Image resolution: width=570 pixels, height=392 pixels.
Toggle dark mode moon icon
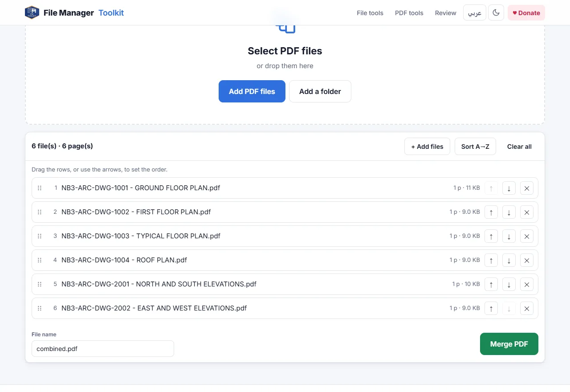point(496,13)
